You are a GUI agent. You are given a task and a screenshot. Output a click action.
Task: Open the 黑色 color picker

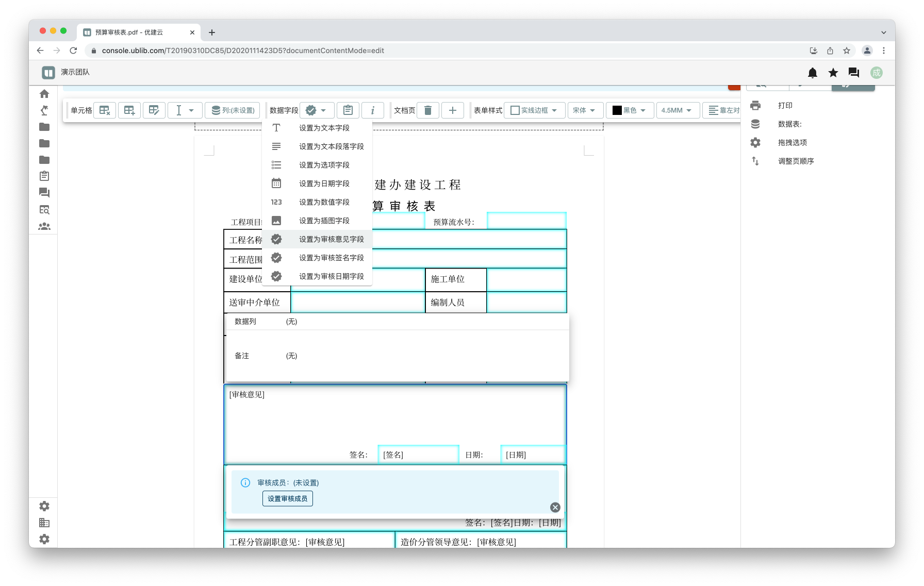[x=630, y=110]
